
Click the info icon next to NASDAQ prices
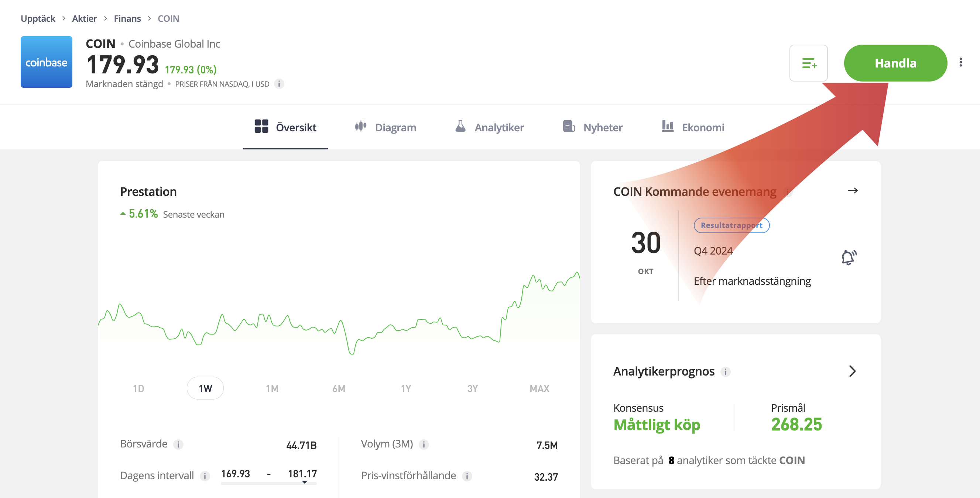[279, 84]
